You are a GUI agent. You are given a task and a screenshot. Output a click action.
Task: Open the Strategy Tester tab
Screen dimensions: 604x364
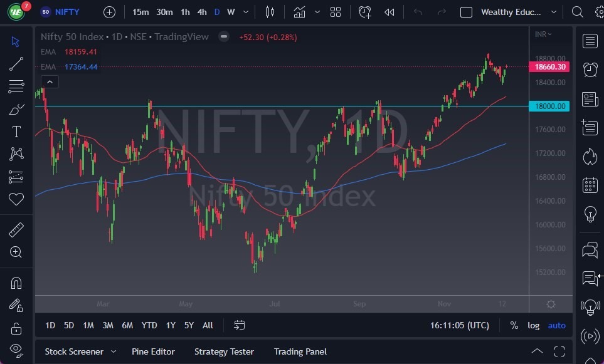224,351
